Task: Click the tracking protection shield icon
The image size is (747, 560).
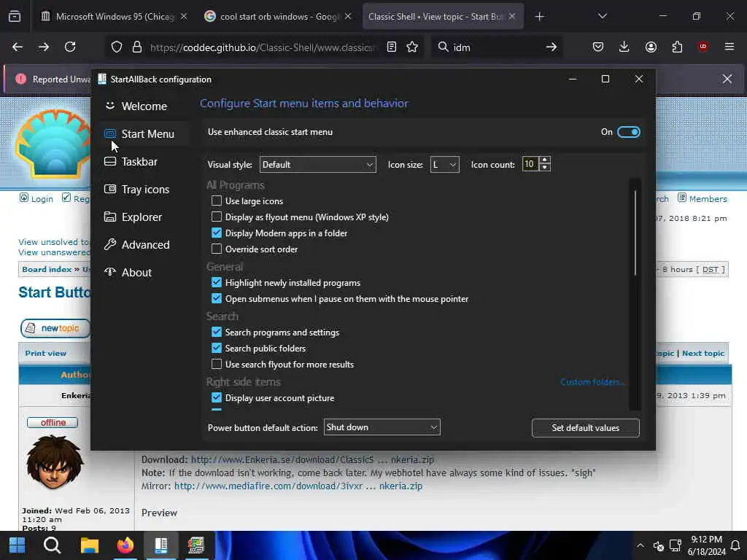Action: tap(117, 47)
